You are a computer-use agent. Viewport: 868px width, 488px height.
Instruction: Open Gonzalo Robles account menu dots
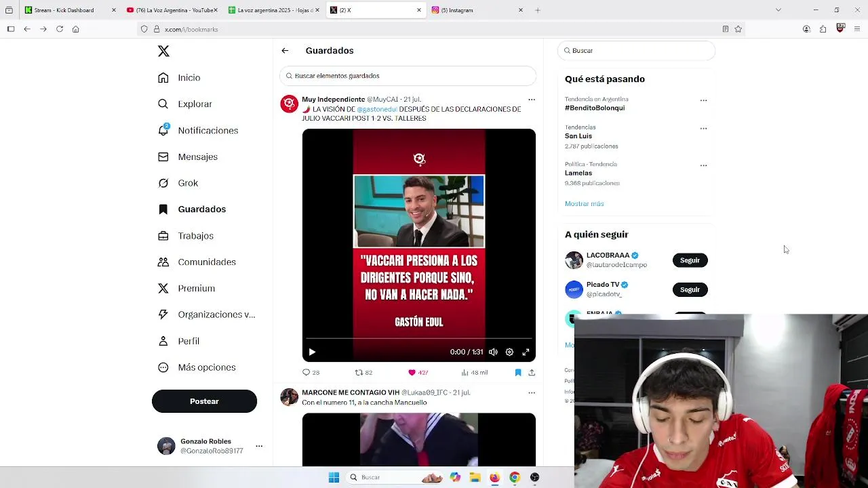coord(259,446)
